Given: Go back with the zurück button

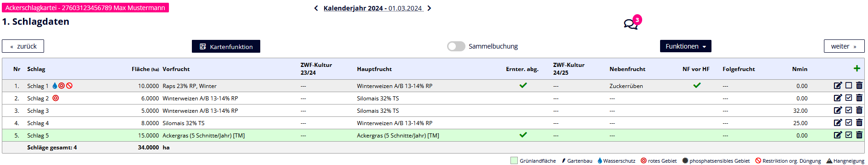Looking at the screenshot, I should tap(23, 46).
